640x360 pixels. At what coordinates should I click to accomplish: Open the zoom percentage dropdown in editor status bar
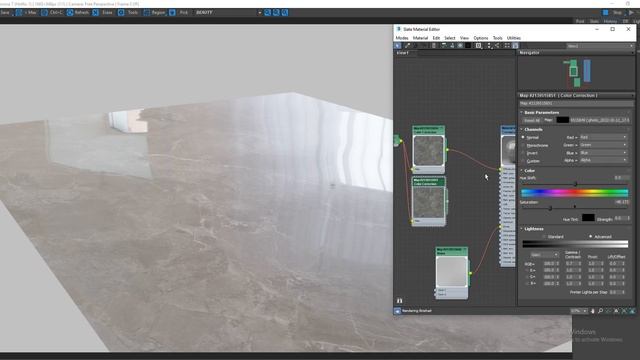[578, 311]
